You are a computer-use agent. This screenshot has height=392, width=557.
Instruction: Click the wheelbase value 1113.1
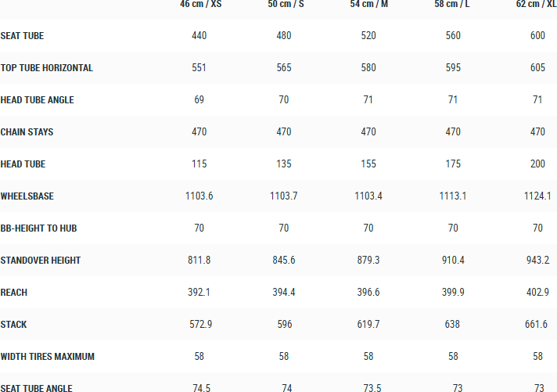pyautogui.click(x=453, y=196)
